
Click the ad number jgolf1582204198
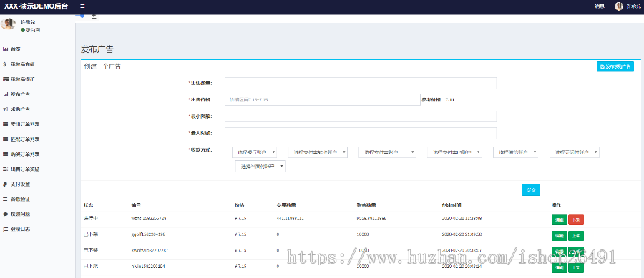tap(149, 234)
